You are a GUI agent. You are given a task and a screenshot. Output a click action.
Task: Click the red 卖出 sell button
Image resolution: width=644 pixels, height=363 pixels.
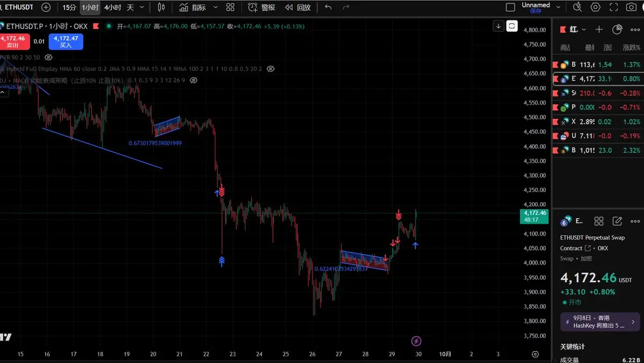click(15, 41)
